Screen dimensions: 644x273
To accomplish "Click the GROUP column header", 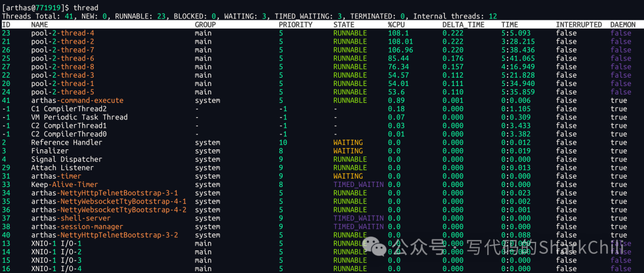I will coord(205,24).
